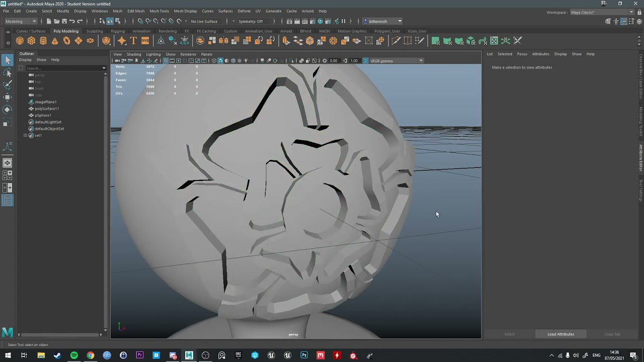Select polySurface11 in the Outliner
This screenshot has width=644, height=362.
pos(46,109)
